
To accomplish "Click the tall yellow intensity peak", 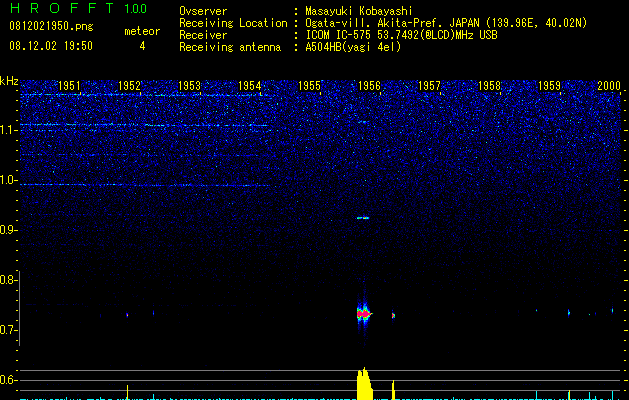I will tap(364, 384).
